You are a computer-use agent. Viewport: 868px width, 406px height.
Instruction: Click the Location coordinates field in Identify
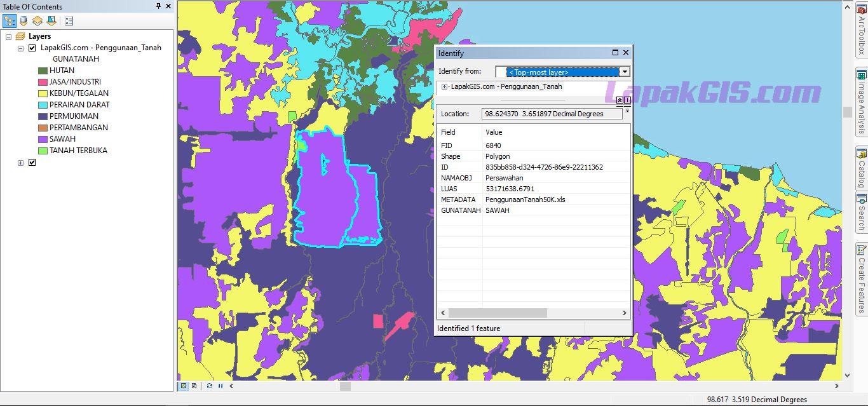click(553, 113)
